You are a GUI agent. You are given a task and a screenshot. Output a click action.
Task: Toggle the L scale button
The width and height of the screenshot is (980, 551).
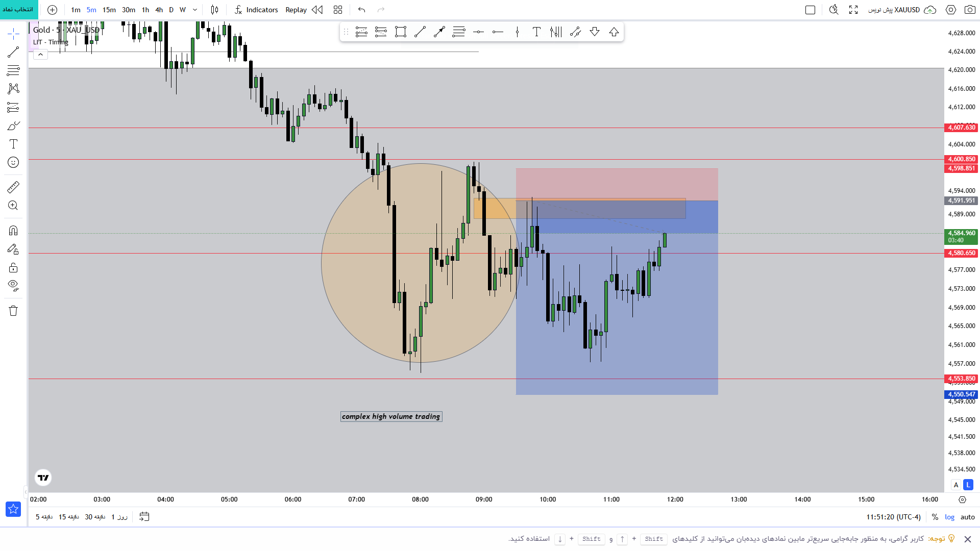coord(968,485)
